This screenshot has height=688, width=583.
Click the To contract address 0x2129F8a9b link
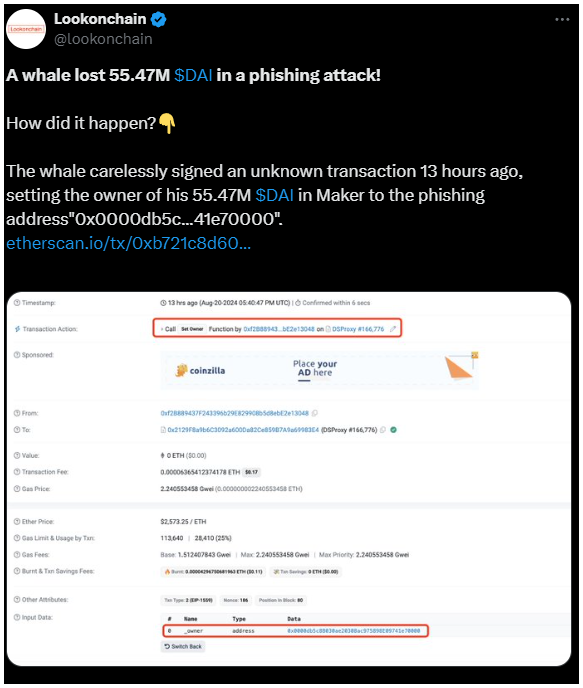243,430
